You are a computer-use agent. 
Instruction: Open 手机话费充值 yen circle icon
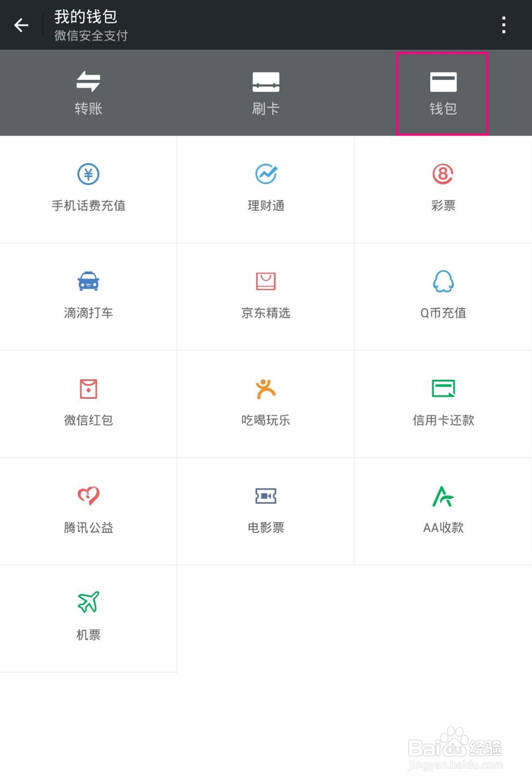[88, 174]
